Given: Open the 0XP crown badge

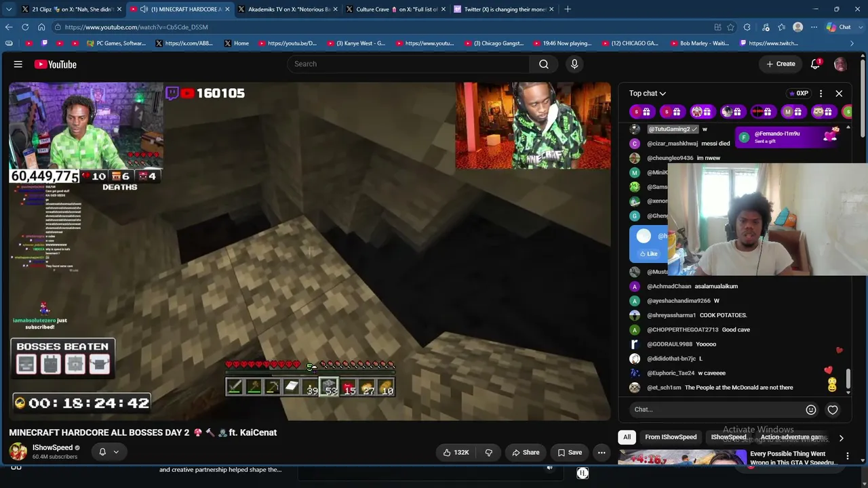Looking at the screenshot, I should 798,94.
